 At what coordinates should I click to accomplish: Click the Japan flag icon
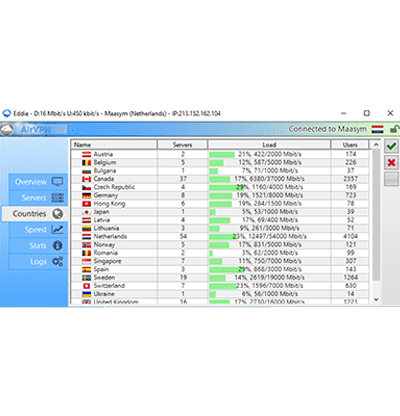(87, 212)
